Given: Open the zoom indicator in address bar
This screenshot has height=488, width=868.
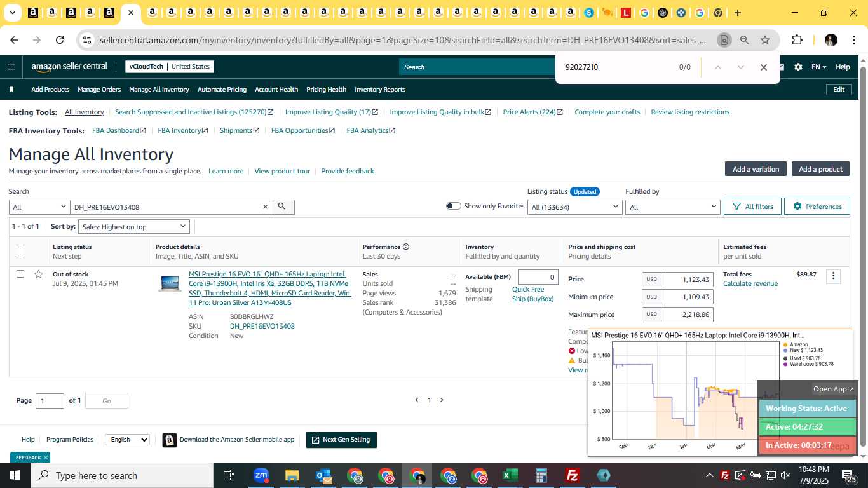Looking at the screenshot, I should coord(744,40).
